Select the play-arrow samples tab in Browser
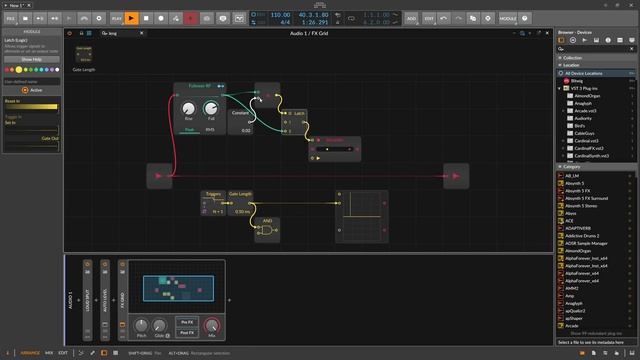The height and width of the screenshot is (360, 640). (584, 40)
